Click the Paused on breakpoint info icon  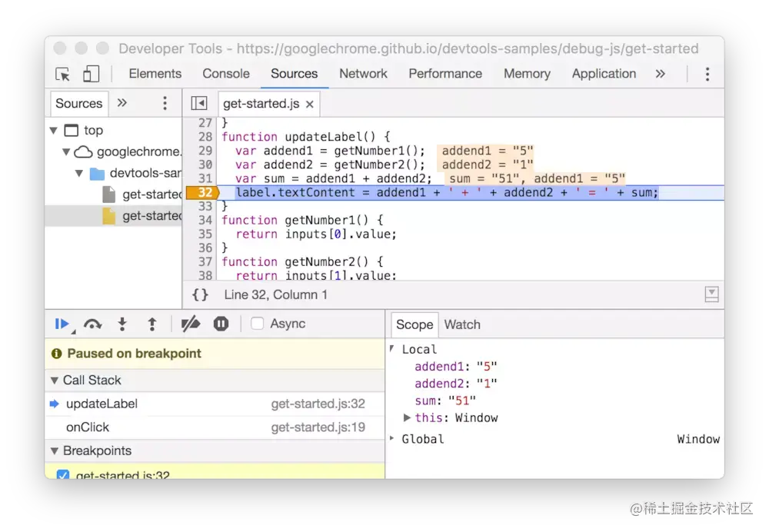click(56, 354)
